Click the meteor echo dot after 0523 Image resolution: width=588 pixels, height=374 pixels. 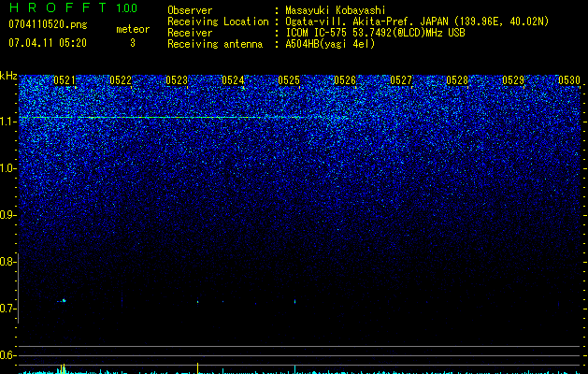[197, 302]
